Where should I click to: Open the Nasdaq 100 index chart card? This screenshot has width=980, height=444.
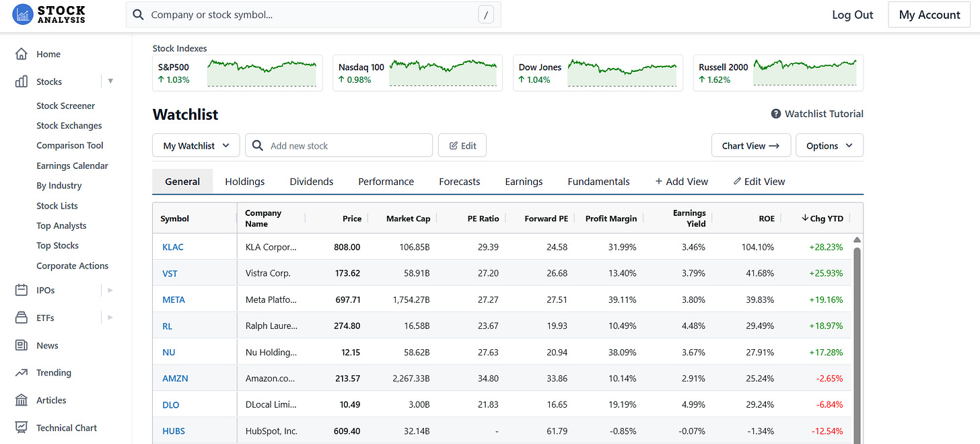coord(417,73)
